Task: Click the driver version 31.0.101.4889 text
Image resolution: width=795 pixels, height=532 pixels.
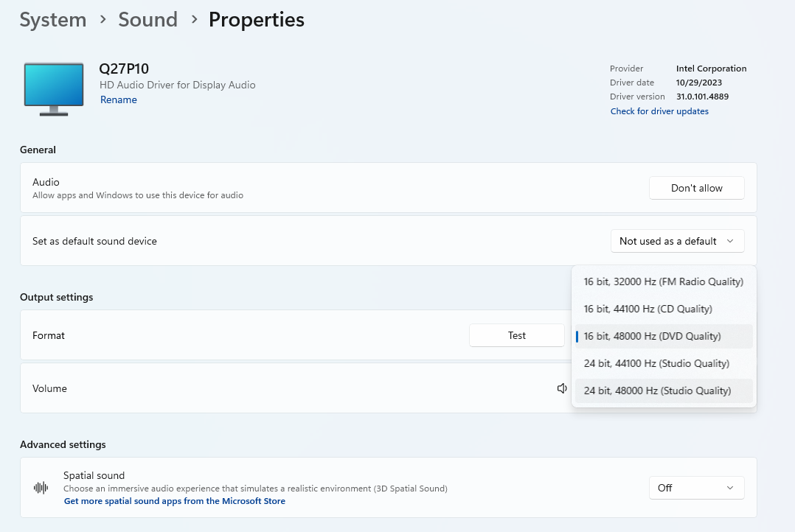Action: (702, 97)
